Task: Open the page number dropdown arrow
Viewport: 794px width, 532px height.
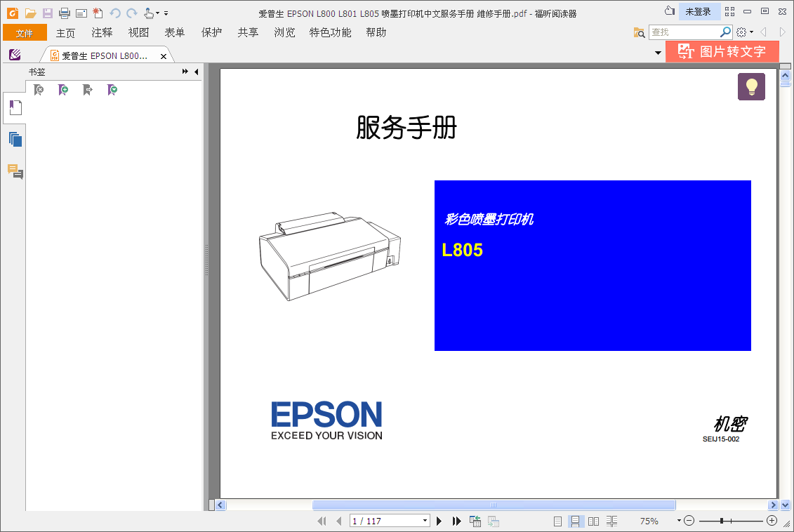Action: pos(425,521)
